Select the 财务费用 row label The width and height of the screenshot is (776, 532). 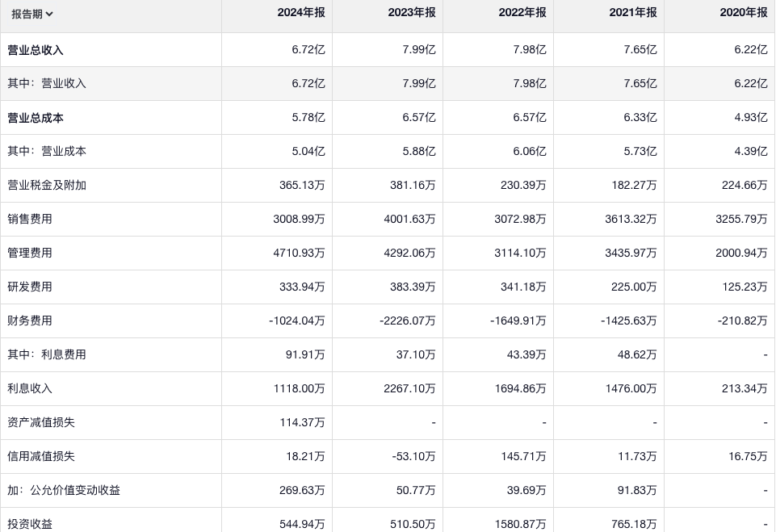pyautogui.click(x=30, y=320)
